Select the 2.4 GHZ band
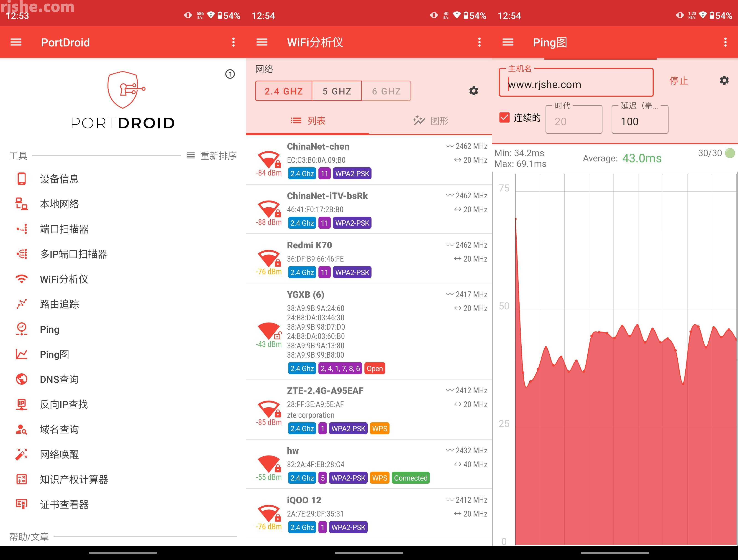Screen dimensions: 738x560 coord(284,91)
